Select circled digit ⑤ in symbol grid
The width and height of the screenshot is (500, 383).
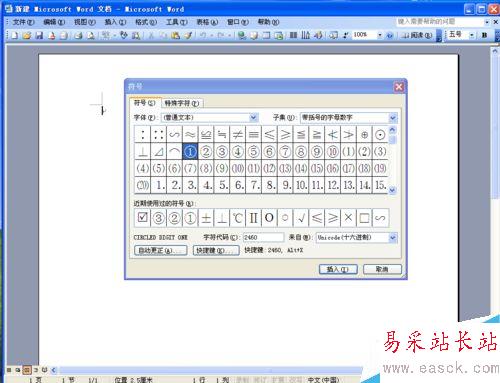(x=254, y=152)
